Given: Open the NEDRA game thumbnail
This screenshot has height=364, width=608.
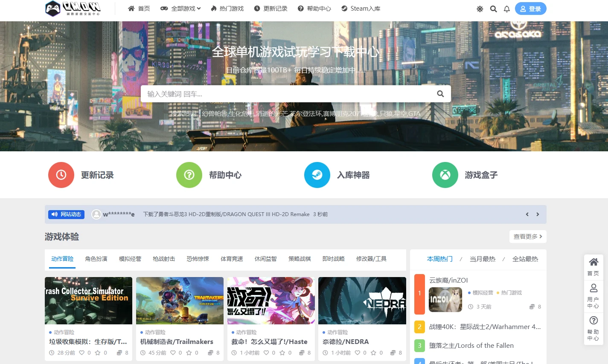Looking at the screenshot, I should [x=362, y=300].
